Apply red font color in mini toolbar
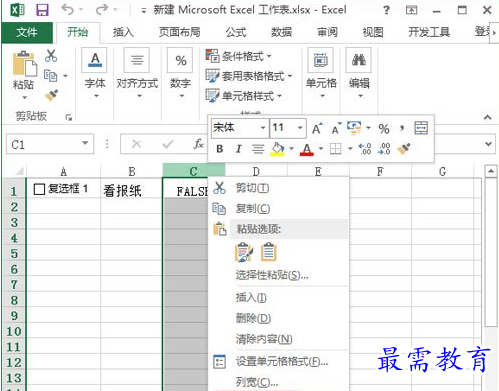The image size is (499, 391). (307, 149)
